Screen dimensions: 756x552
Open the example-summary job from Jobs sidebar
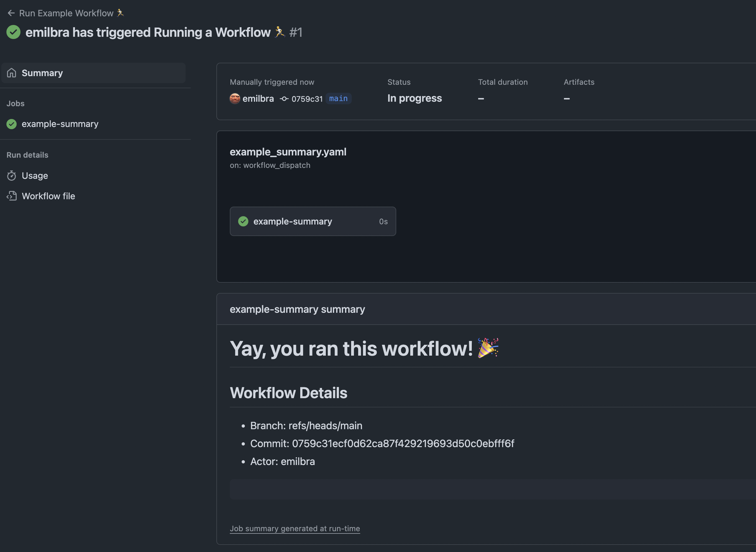(60, 124)
